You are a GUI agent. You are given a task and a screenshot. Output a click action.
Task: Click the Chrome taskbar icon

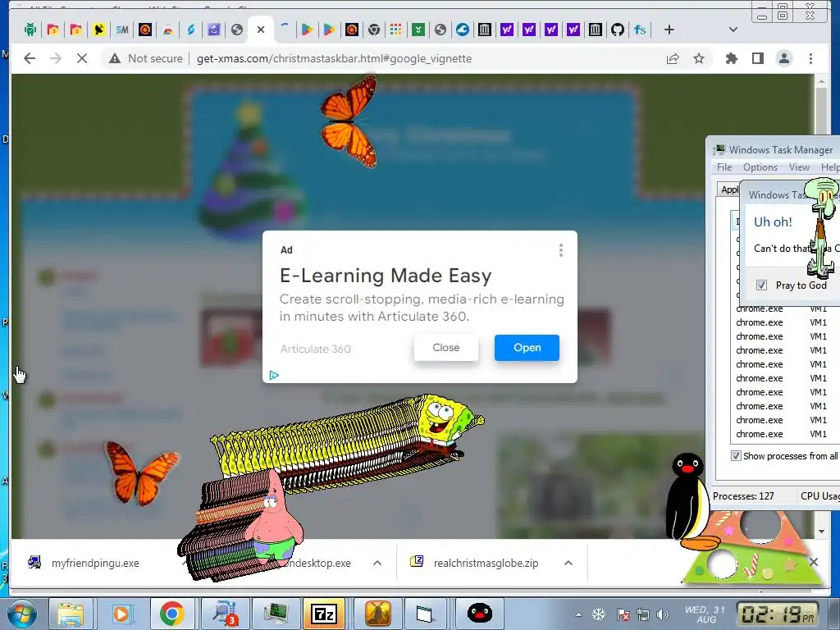(x=172, y=614)
